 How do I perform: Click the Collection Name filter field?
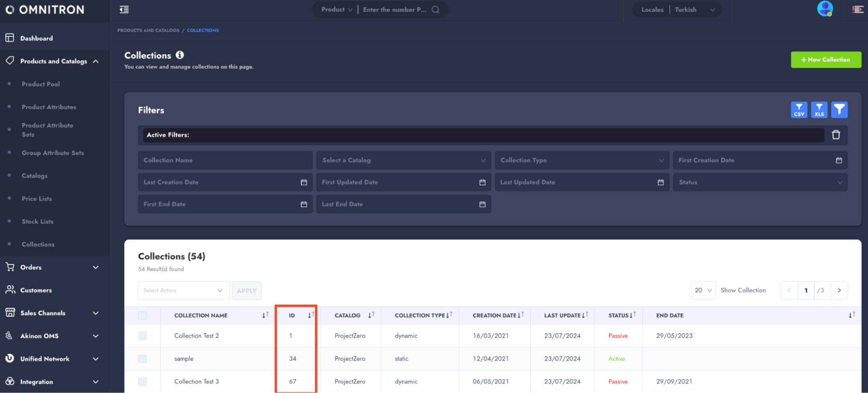tap(225, 160)
